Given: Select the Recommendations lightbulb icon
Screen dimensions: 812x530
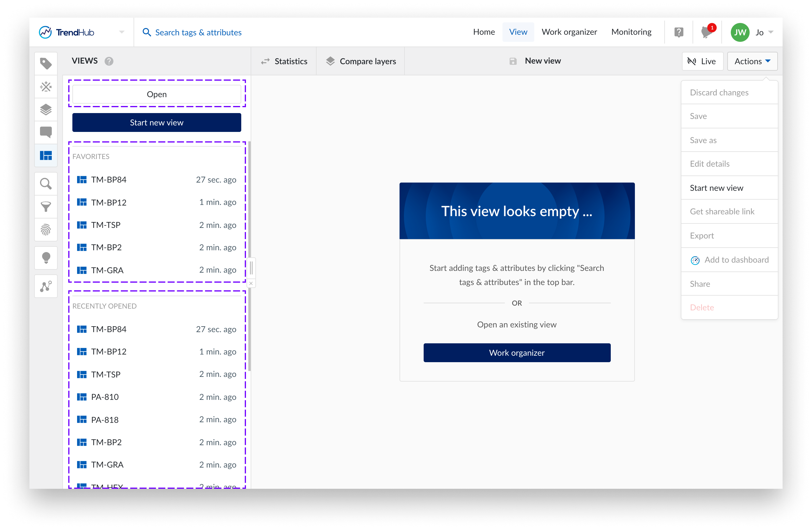Looking at the screenshot, I should pyautogui.click(x=46, y=258).
